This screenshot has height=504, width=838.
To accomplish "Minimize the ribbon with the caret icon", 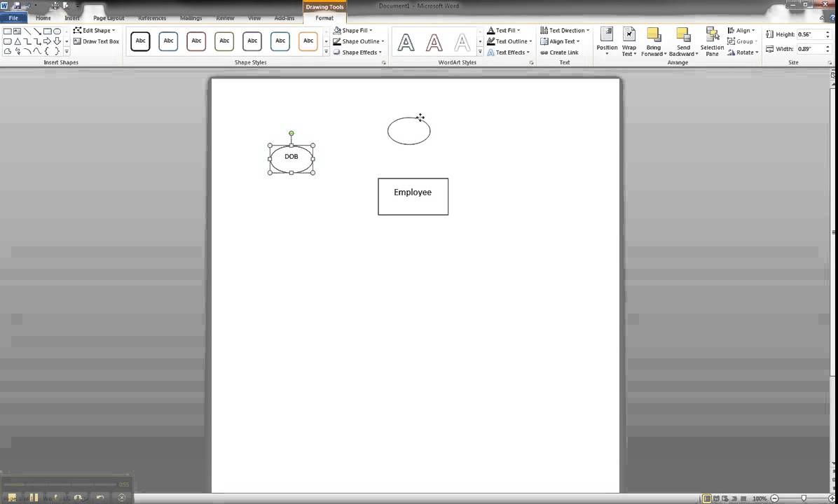I will pyautogui.click(x=822, y=17).
